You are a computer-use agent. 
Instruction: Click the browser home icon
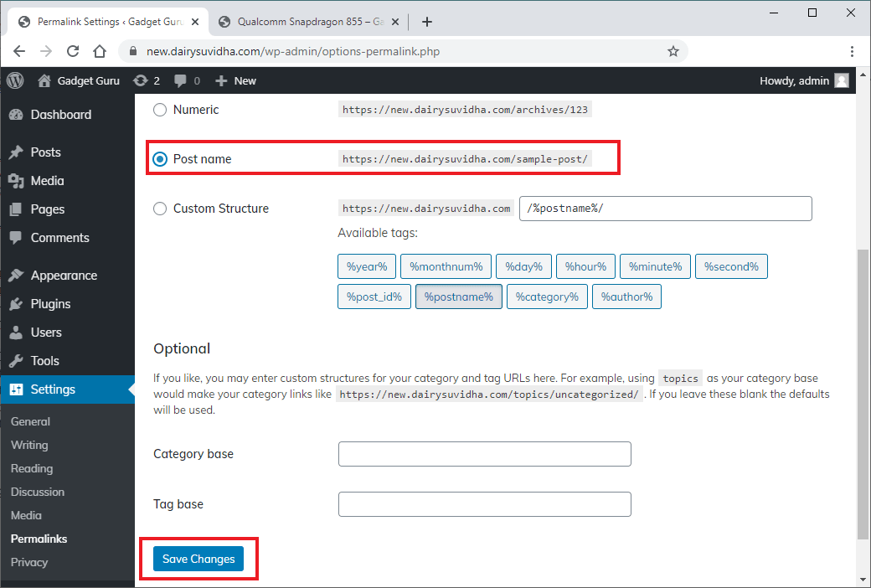[100, 51]
